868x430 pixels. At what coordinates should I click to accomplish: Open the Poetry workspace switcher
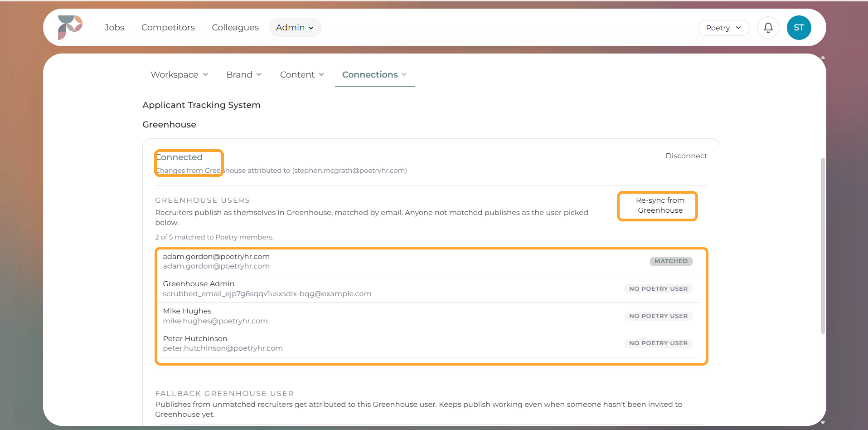[x=724, y=28]
